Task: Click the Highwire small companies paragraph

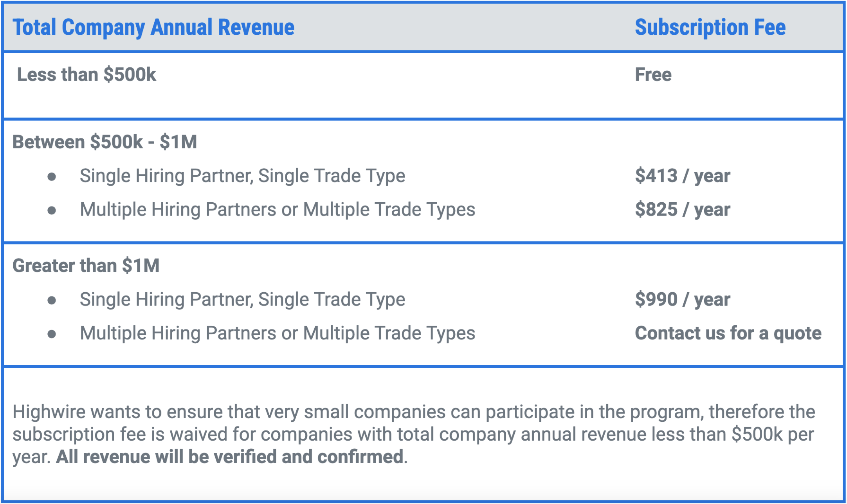Action: 414,434
